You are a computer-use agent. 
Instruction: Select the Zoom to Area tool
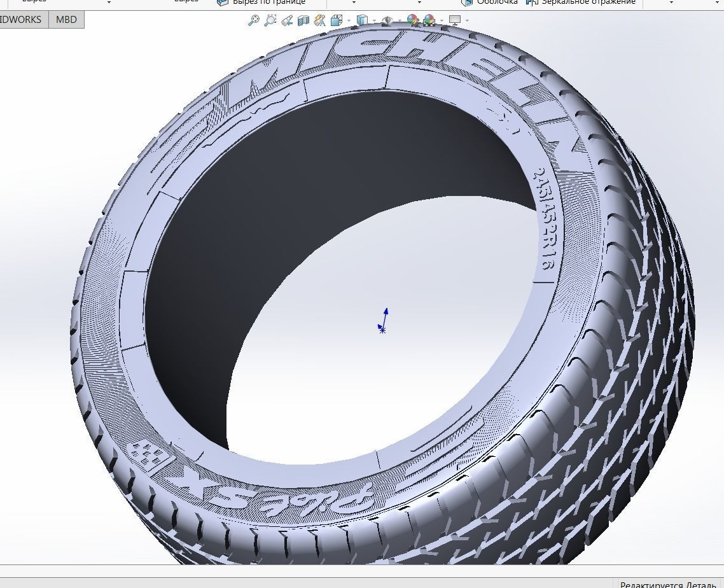click(x=270, y=20)
